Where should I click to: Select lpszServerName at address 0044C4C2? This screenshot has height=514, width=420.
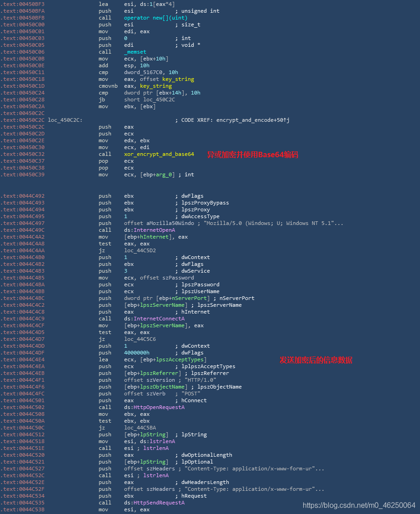click(x=162, y=305)
